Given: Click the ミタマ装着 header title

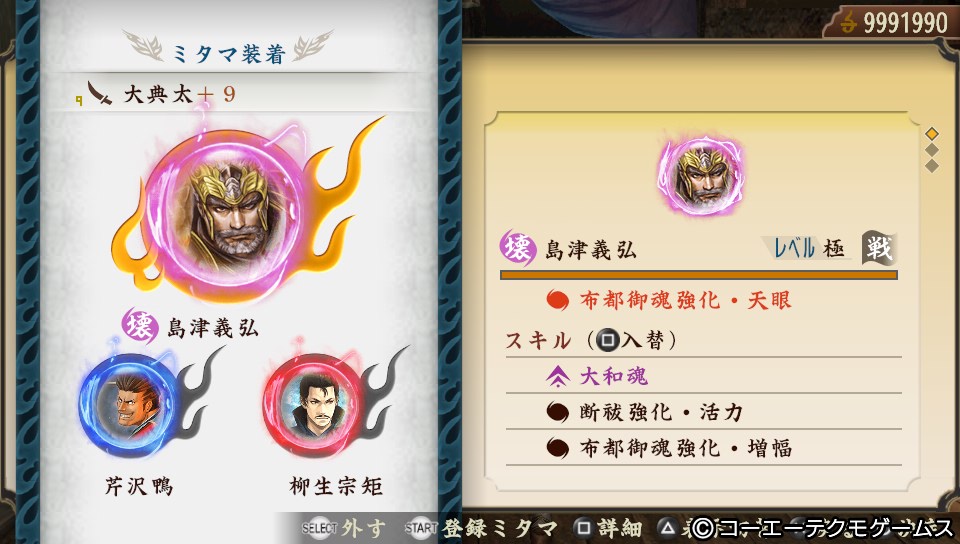Looking at the screenshot, I should [228, 54].
